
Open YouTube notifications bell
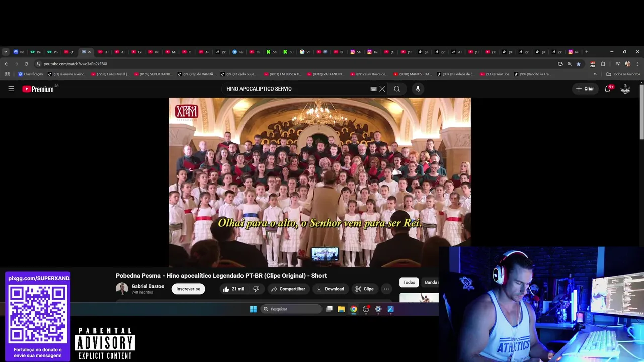[608, 89]
